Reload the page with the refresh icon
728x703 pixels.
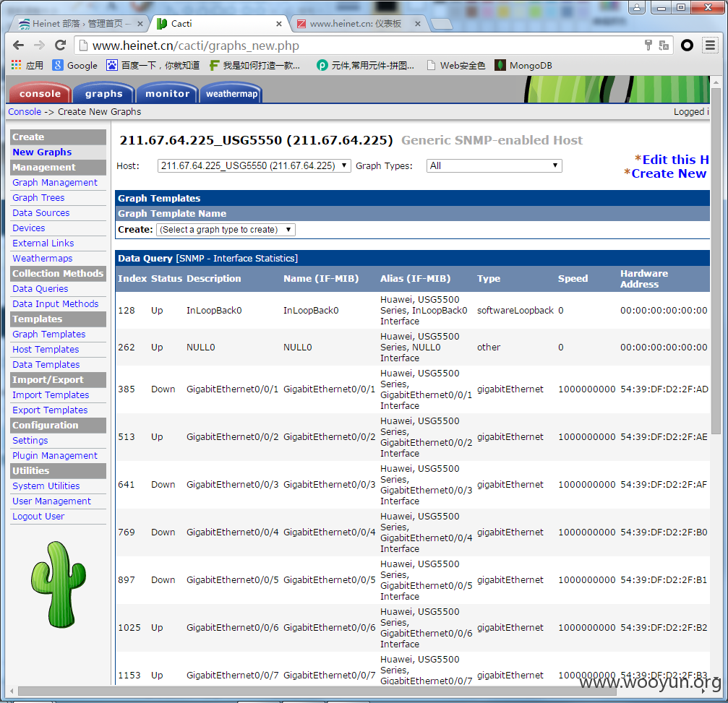pos(60,45)
